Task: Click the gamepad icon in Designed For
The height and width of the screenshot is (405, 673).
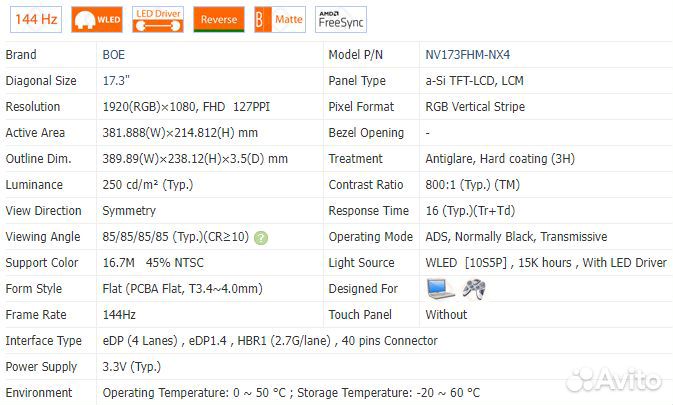Action: click(473, 289)
